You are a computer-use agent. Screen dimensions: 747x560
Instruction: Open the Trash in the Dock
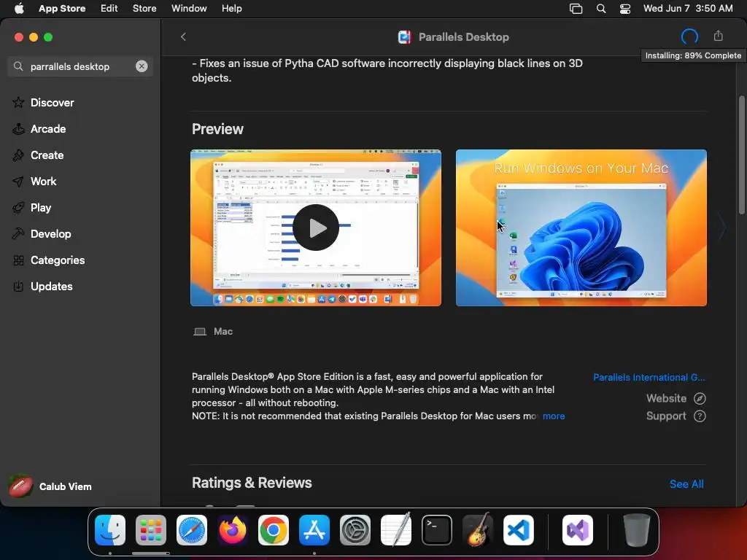(636, 530)
